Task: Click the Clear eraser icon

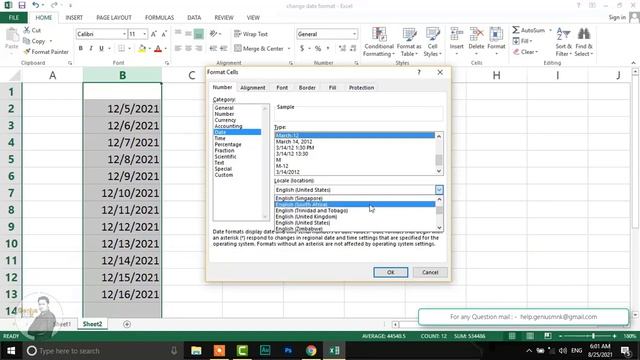Action: [516, 52]
